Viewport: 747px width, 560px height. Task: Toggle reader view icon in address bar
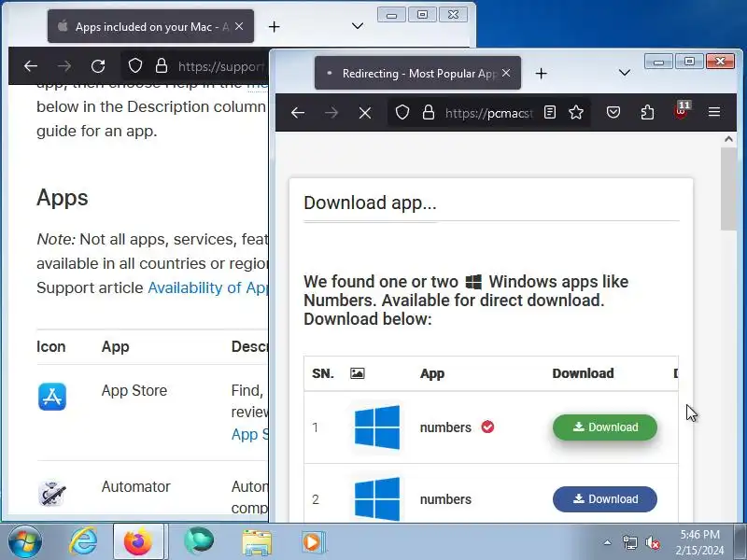(x=550, y=112)
